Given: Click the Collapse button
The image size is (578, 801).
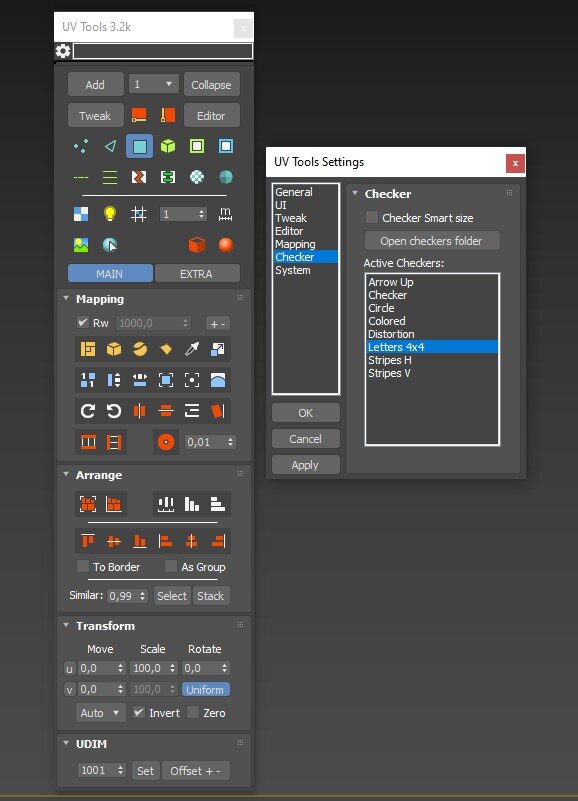Looking at the screenshot, I should [211, 84].
